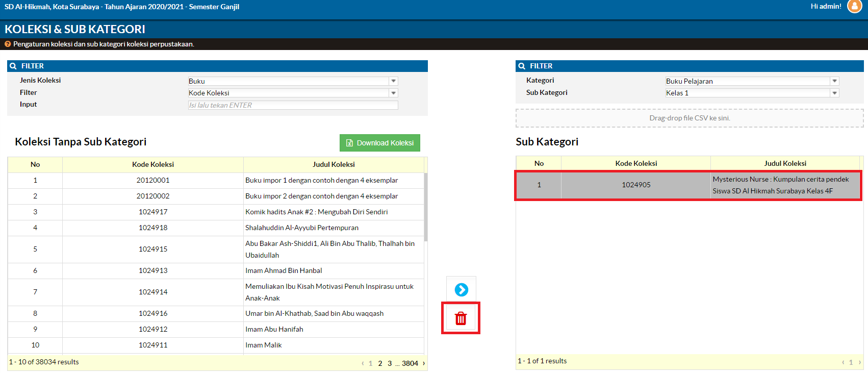Click code 1024916 cell

coord(153,313)
